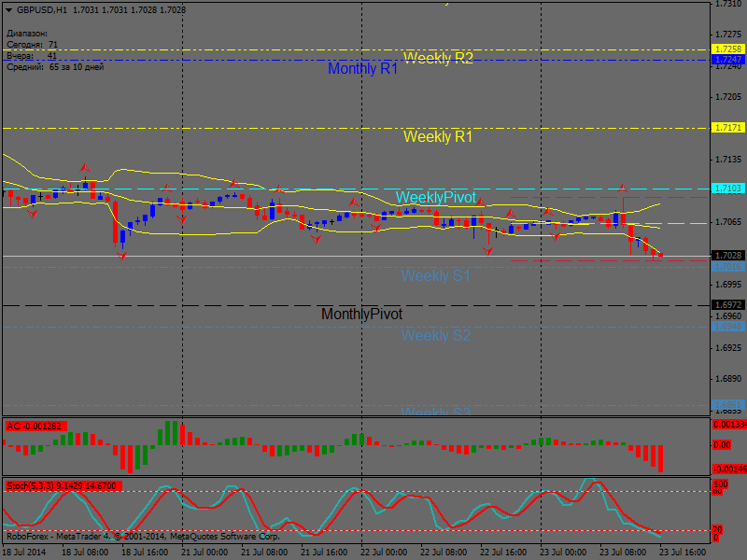Image resolution: width=747 pixels, height=560 pixels.
Task: Select the WeeklyPivot label on chart
Action: [x=435, y=198]
